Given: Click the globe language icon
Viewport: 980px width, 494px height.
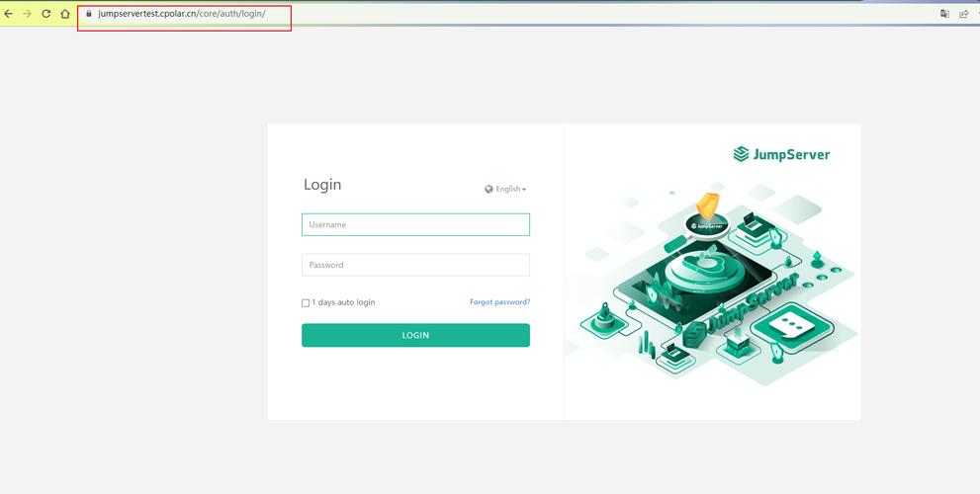Looking at the screenshot, I should [x=489, y=189].
